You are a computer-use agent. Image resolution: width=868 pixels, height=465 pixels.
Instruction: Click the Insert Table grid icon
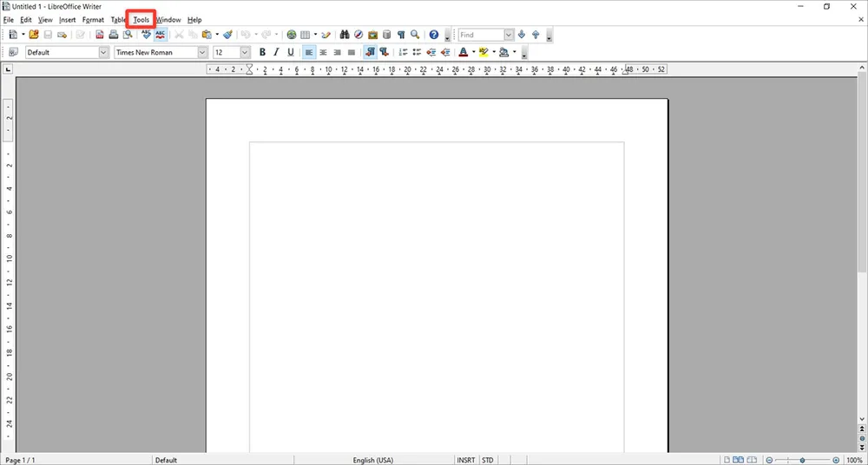(305, 35)
